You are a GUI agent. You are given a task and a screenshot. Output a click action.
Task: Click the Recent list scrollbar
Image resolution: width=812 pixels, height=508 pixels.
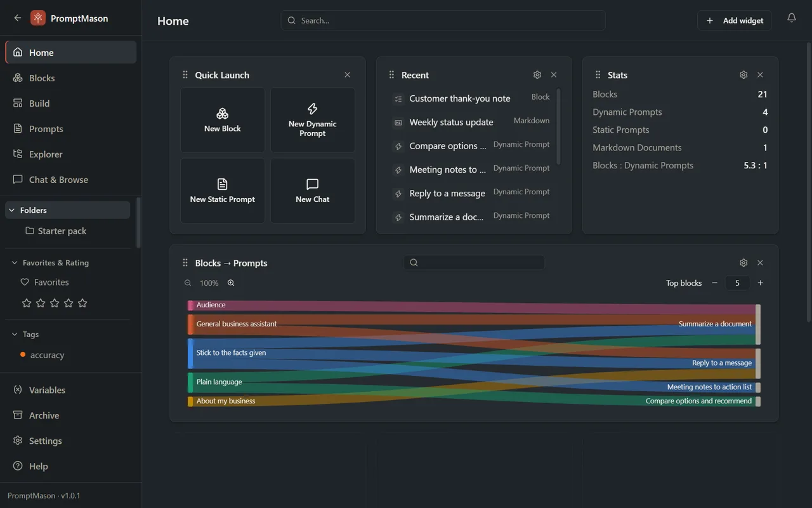559,127
